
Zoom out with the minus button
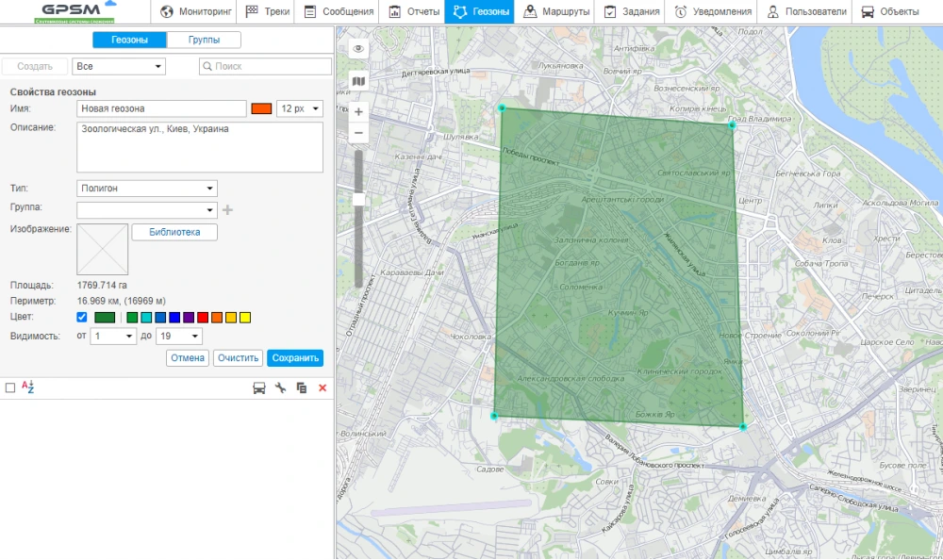358,134
